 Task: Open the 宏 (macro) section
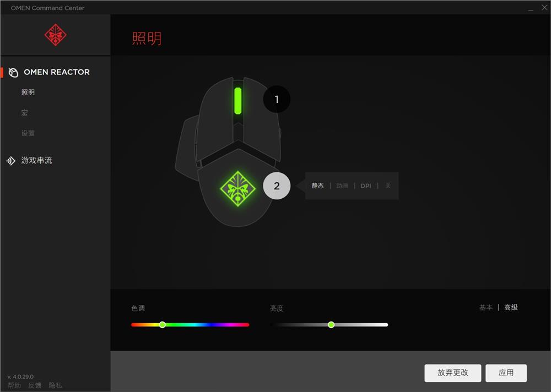24,112
